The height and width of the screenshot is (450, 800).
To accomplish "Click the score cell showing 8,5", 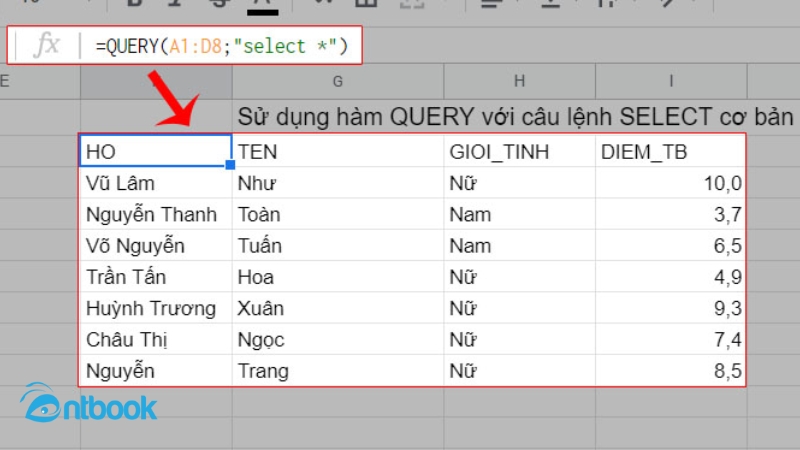I will 670,371.
